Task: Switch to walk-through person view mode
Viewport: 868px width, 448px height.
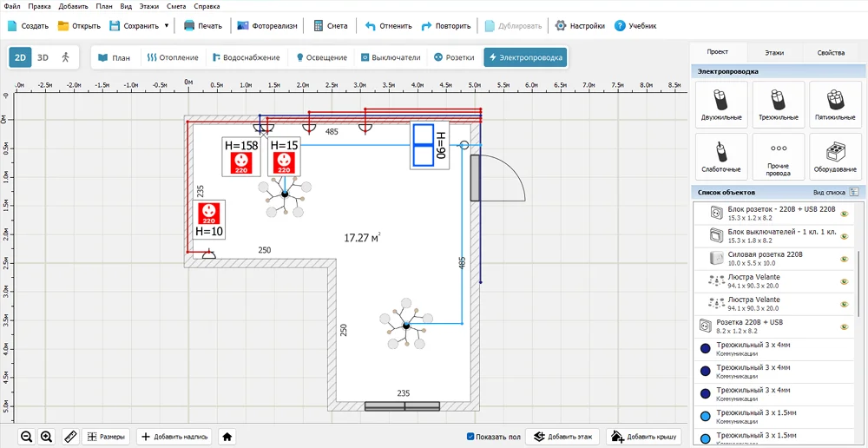Action: [65, 57]
